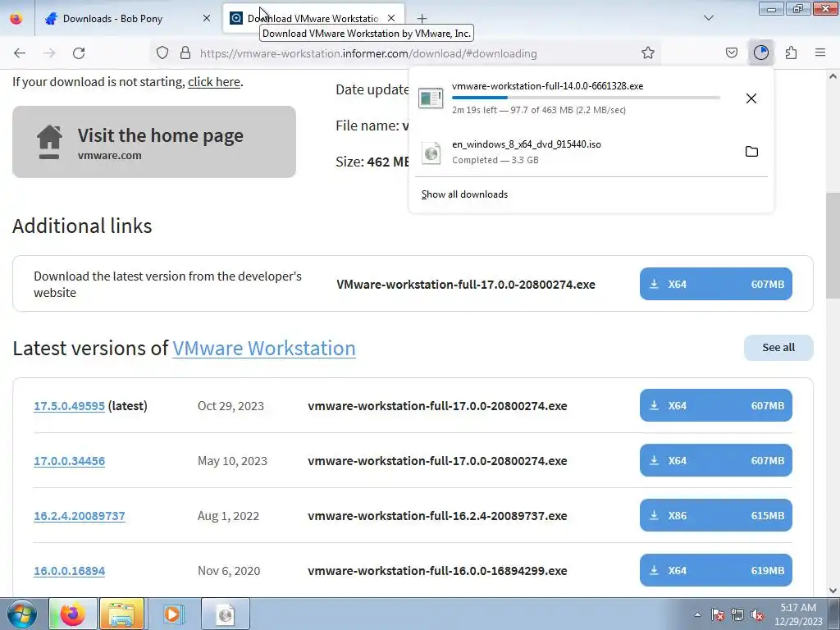Go back to the previous page

pos(20,53)
